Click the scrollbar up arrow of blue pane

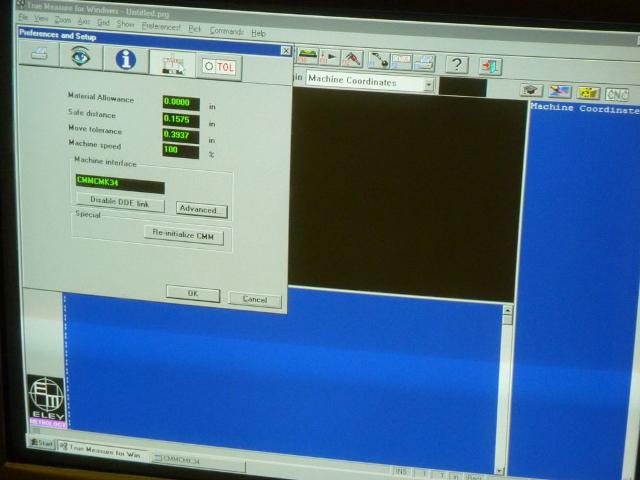pos(507,311)
